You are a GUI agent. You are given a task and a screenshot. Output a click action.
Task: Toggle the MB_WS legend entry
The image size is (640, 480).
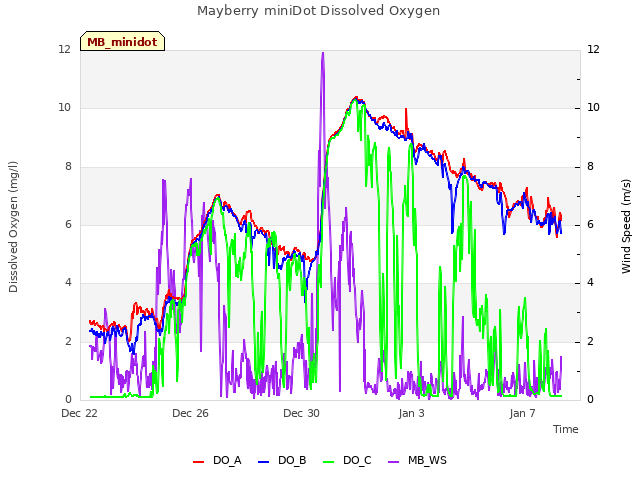pos(417,460)
